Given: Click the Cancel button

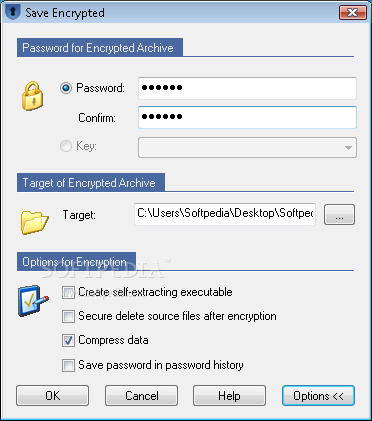Looking at the screenshot, I should point(141,396).
